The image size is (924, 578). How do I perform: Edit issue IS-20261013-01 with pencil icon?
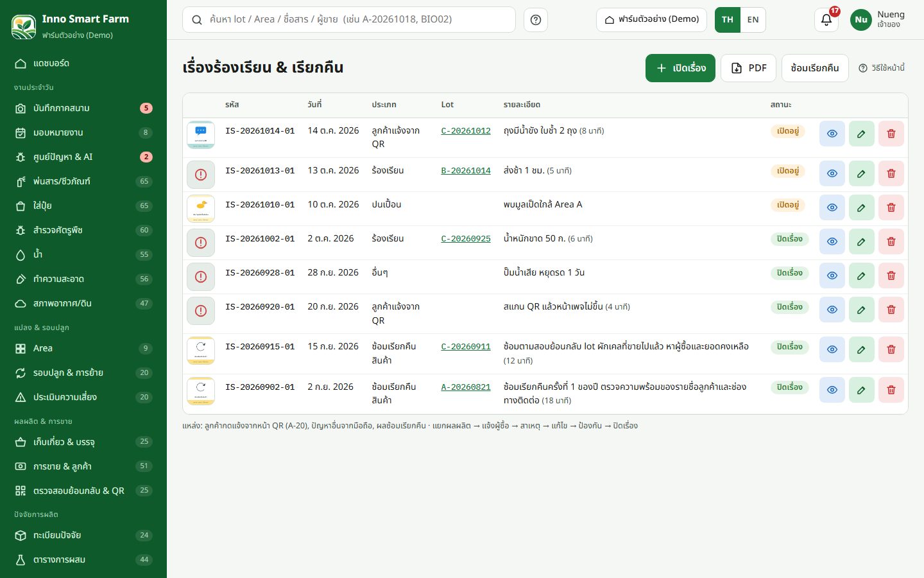[861, 173]
